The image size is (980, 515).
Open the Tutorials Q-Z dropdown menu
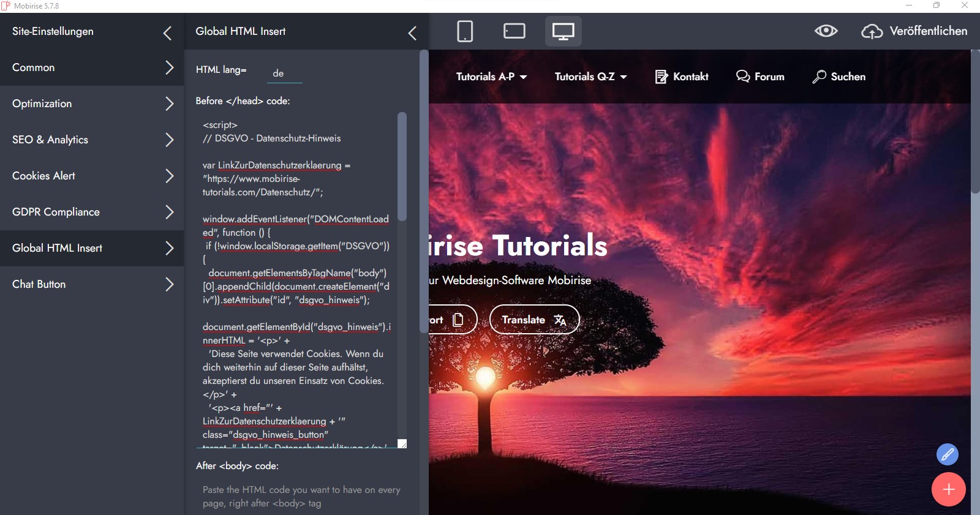tap(590, 77)
